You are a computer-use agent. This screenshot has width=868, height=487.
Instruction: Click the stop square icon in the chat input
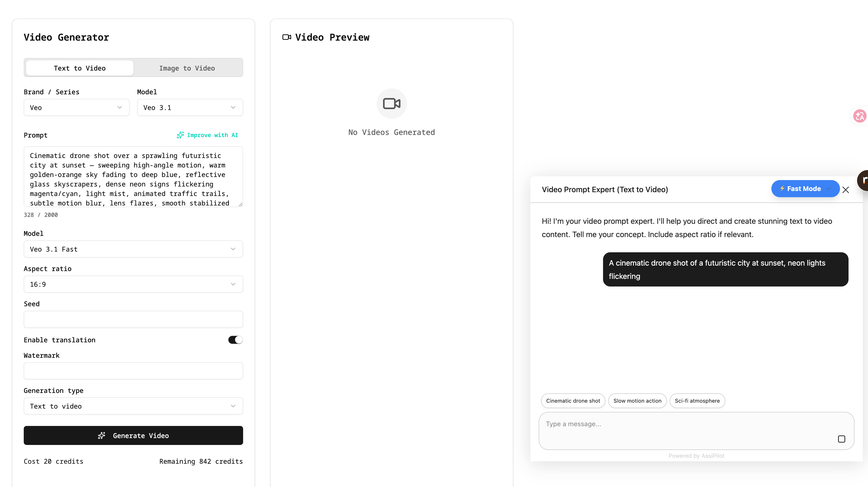[842, 439]
